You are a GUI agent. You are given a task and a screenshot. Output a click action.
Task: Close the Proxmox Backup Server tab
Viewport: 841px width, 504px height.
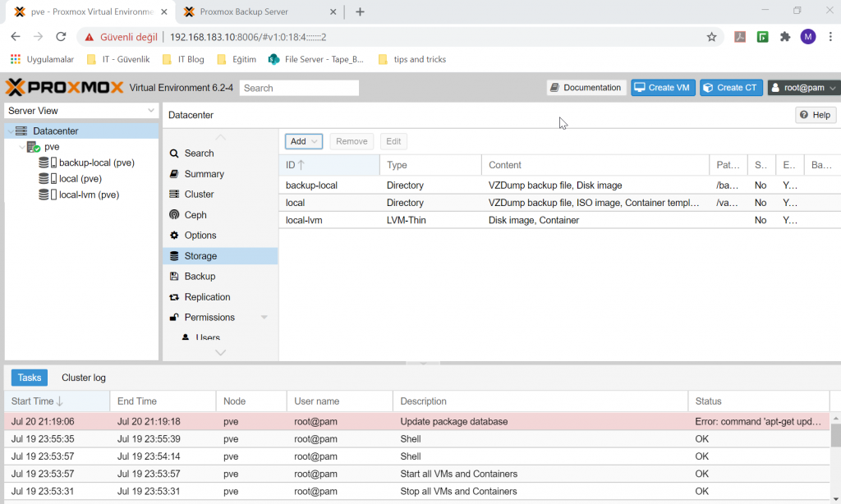click(333, 11)
